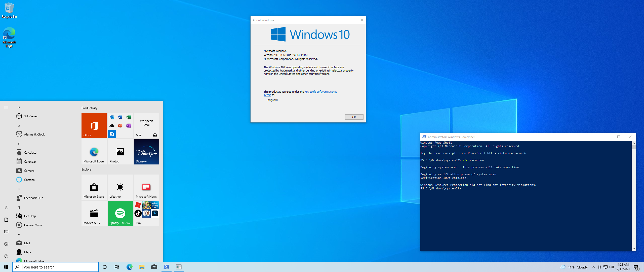Open the Weather tile
644x272 pixels.
[120, 187]
